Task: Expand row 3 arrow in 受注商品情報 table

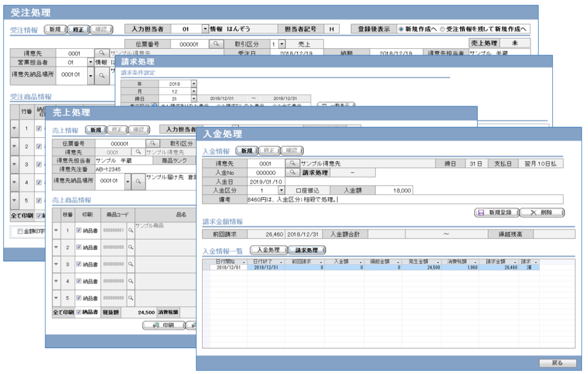Action: pyautogui.click(x=14, y=164)
